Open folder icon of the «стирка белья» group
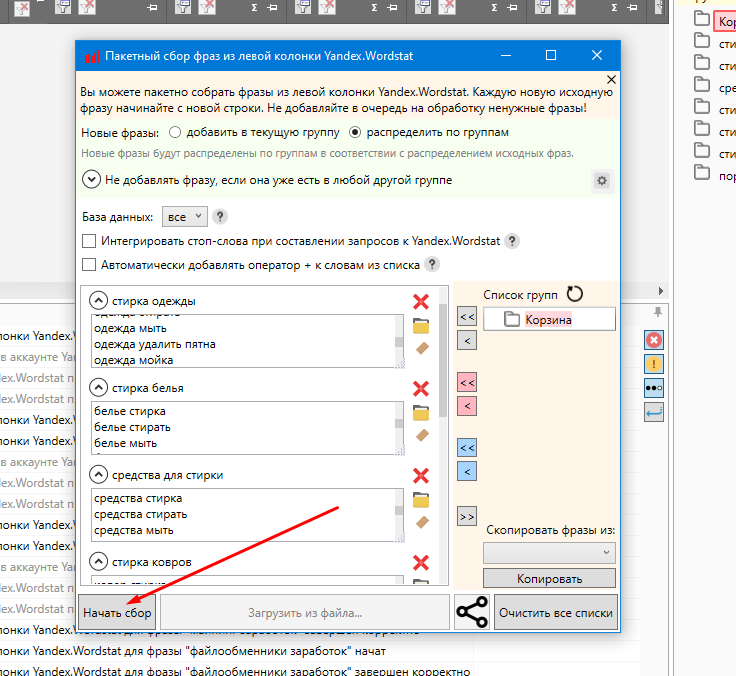The width and height of the screenshot is (736, 676). click(x=421, y=413)
